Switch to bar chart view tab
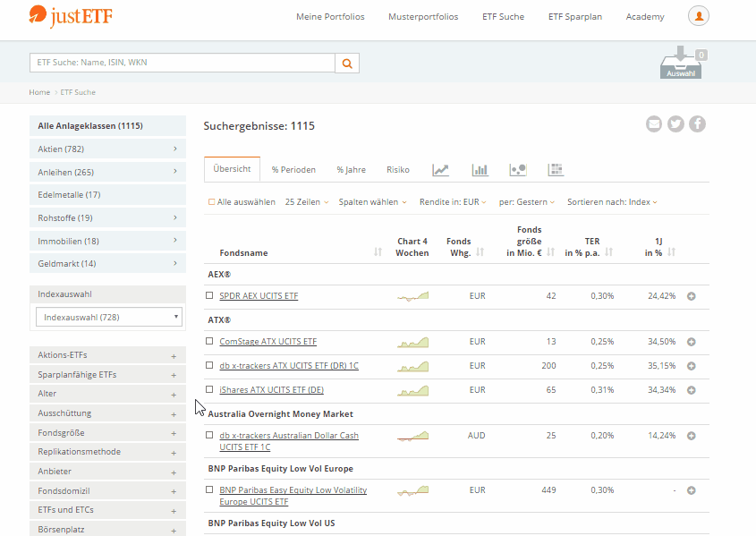This screenshot has width=756, height=536. click(480, 170)
